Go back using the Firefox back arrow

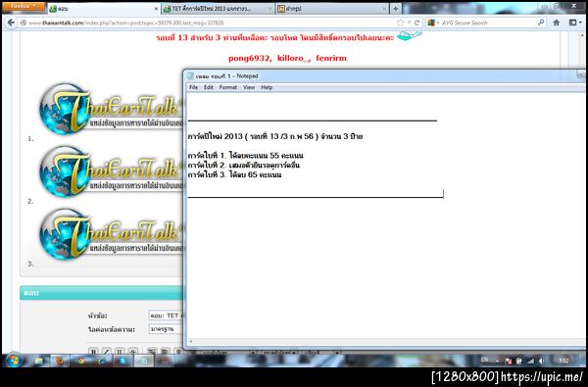tap(11, 23)
